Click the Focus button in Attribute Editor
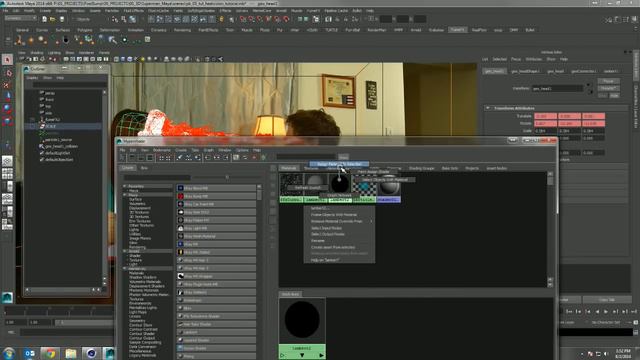 coord(609,81)
